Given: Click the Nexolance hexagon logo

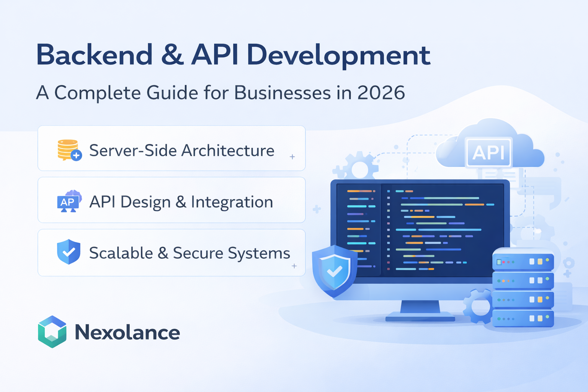Looking at the screenshot, I should [x=53, y=332].
